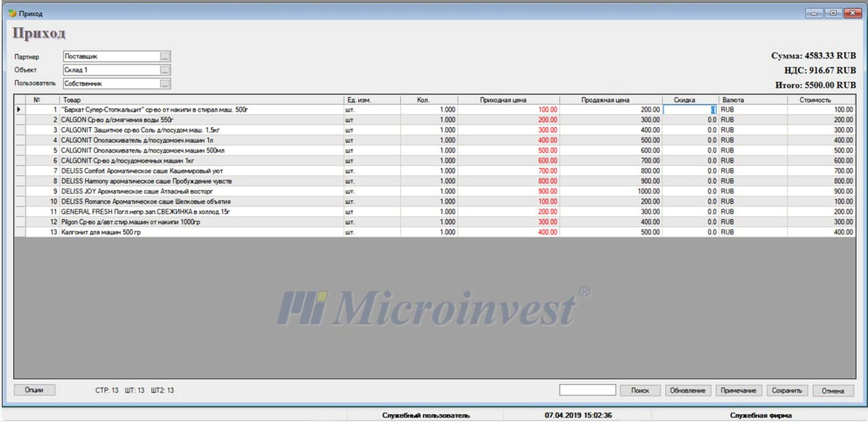The width and height of the screenshot is (868, 422).
Task: Open object picker next to Склад 1 field
Action: point(165,70)
